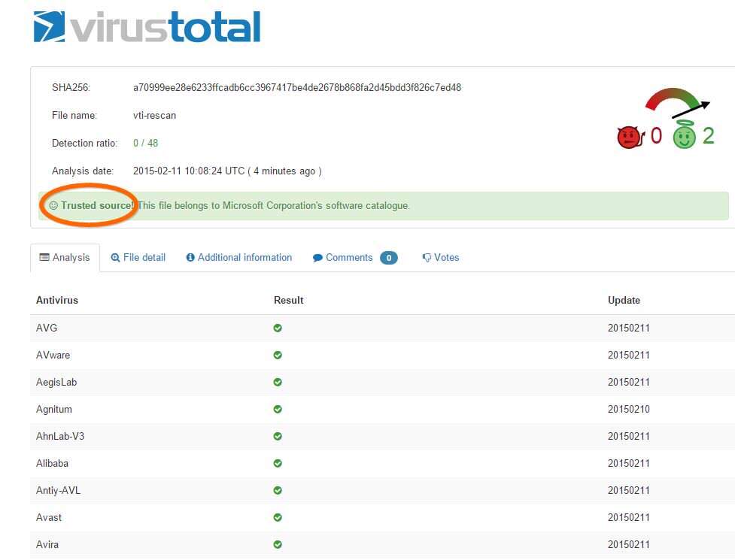This screenshot has height=560, width=735.
Task: Click the Trusted source banner message
Action: tap(275, 205)
